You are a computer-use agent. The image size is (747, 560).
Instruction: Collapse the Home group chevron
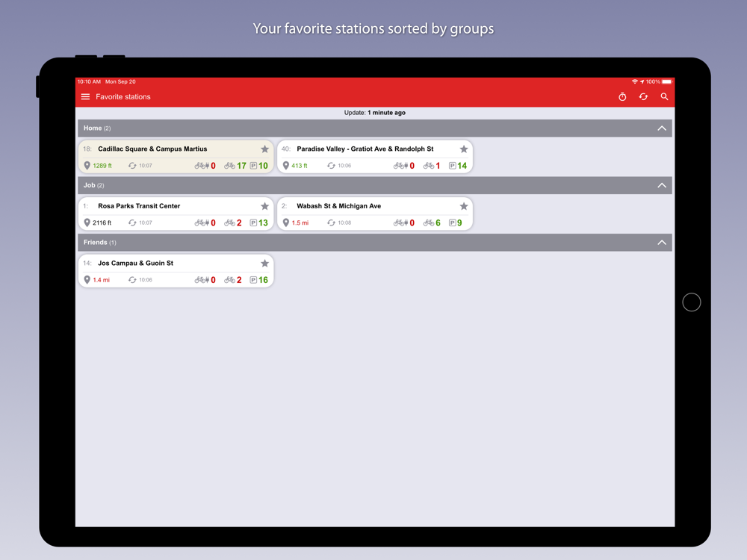tap(662, 128)
